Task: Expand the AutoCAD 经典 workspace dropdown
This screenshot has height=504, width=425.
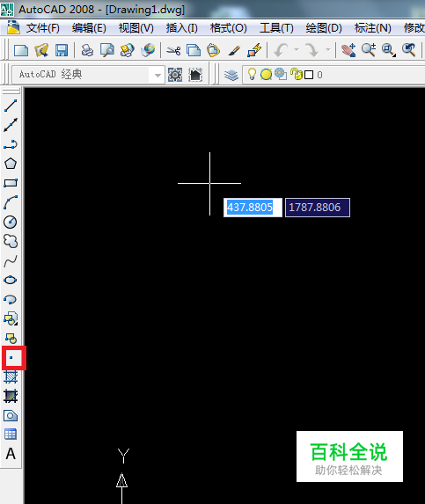Action: pos(158,75)
